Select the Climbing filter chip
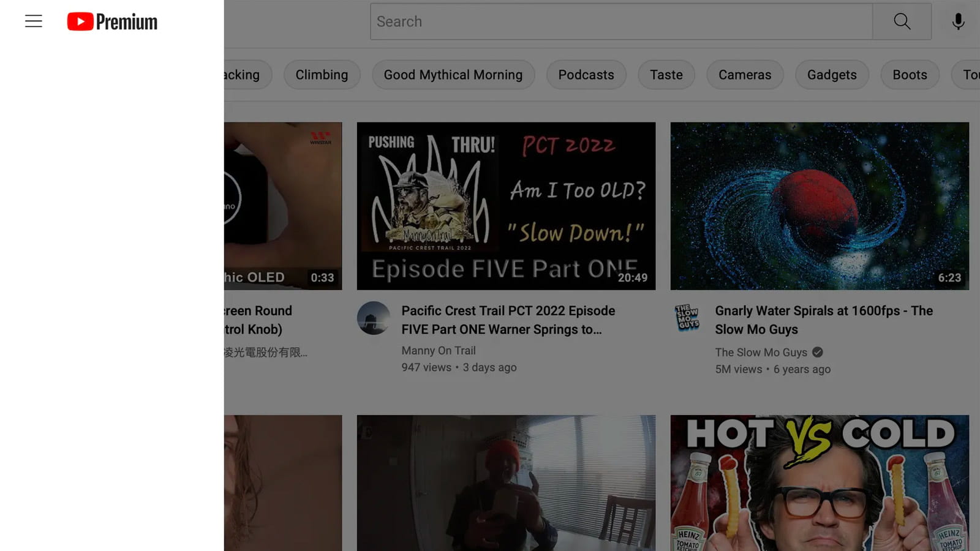 point(322,75)
